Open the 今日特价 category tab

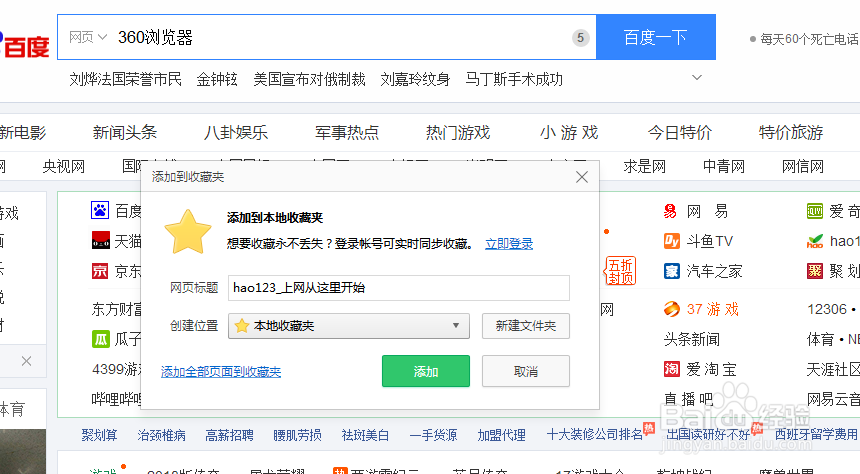(x=680, y=132)
